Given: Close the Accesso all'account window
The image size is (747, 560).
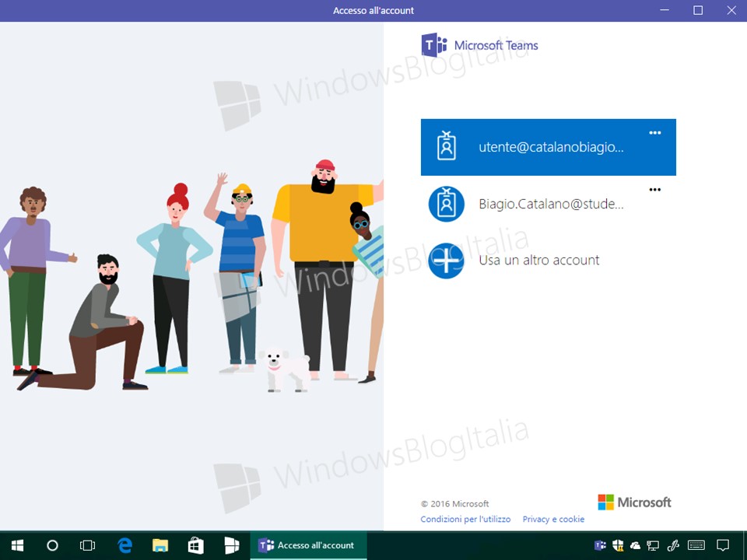Looking at the screenshot, I should (x=731, y=10).
